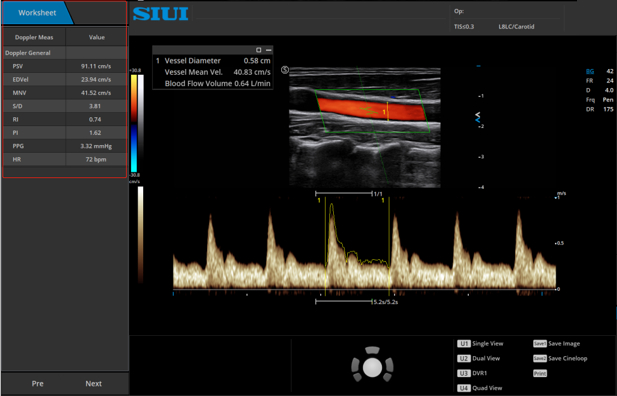Image resolution: width=617 pixels, height=396 pixels.
Task: Click the focus depth arrow marker on depth scale
Action: tap(478, 117)
